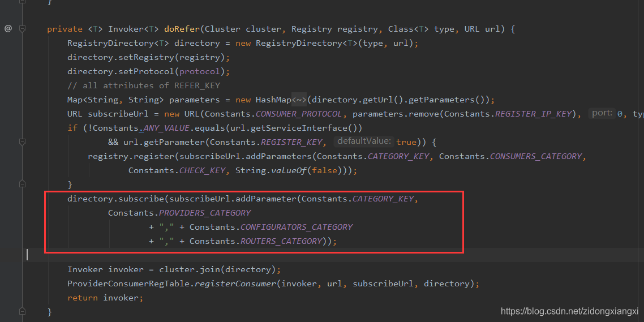Click the 'private' keyword in the method signature

coord(65,29)
